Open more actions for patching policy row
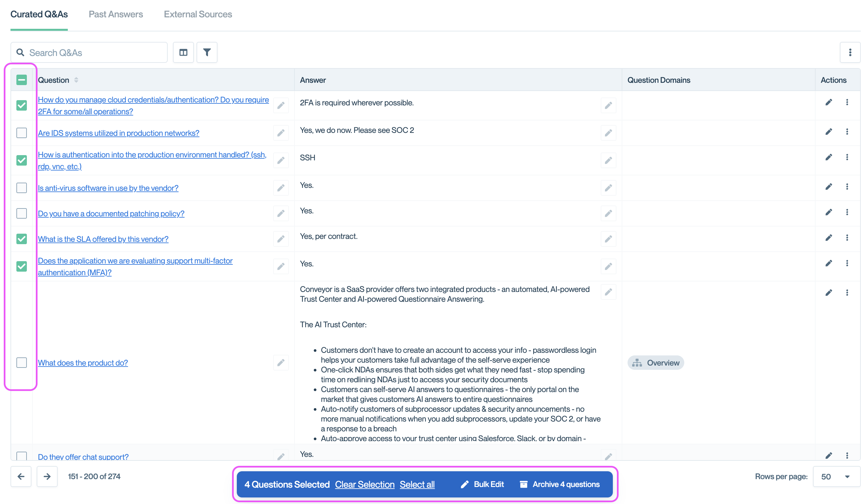Viewport: 868px width, 504px height. (x=847, y=212)
